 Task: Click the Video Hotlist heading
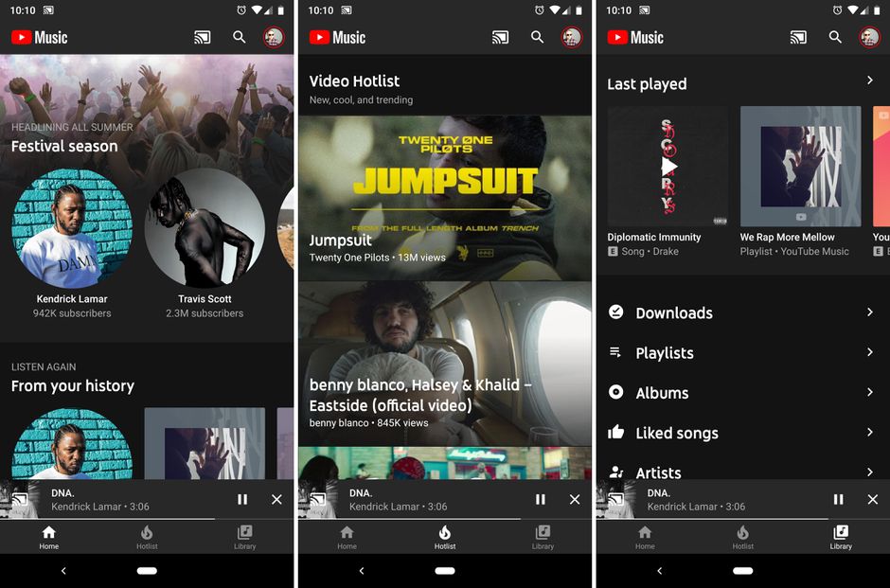tap(354, 81)
